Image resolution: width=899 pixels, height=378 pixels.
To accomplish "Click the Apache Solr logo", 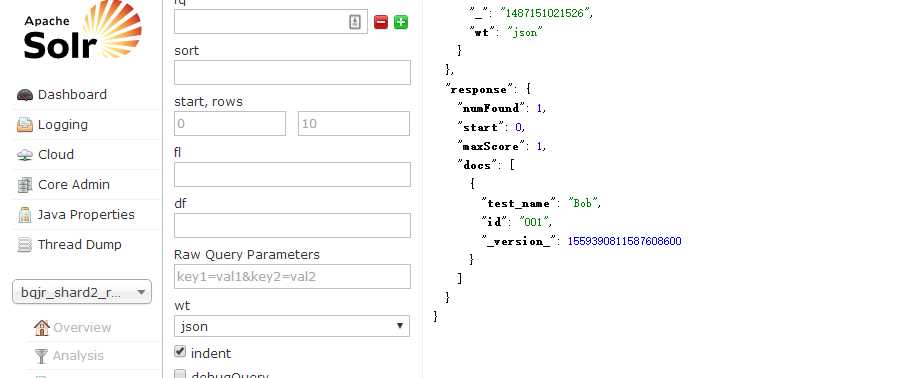I will tap(83, 30).
